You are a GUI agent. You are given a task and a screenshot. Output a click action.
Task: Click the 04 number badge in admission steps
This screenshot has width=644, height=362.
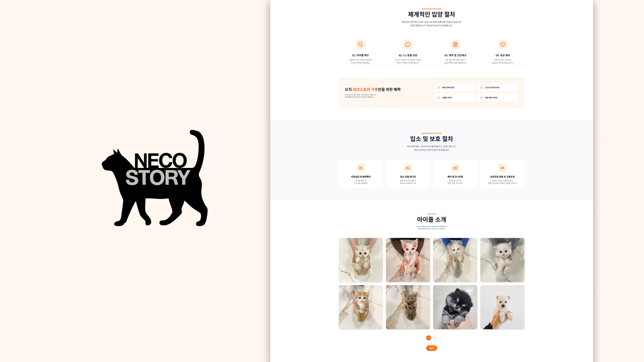click(x=502, y=168)
